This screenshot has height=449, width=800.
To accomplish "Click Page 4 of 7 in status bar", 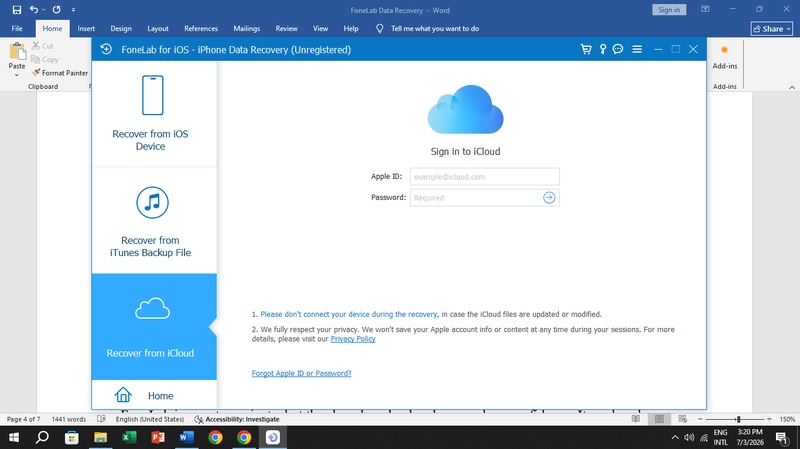I will 21,419.
